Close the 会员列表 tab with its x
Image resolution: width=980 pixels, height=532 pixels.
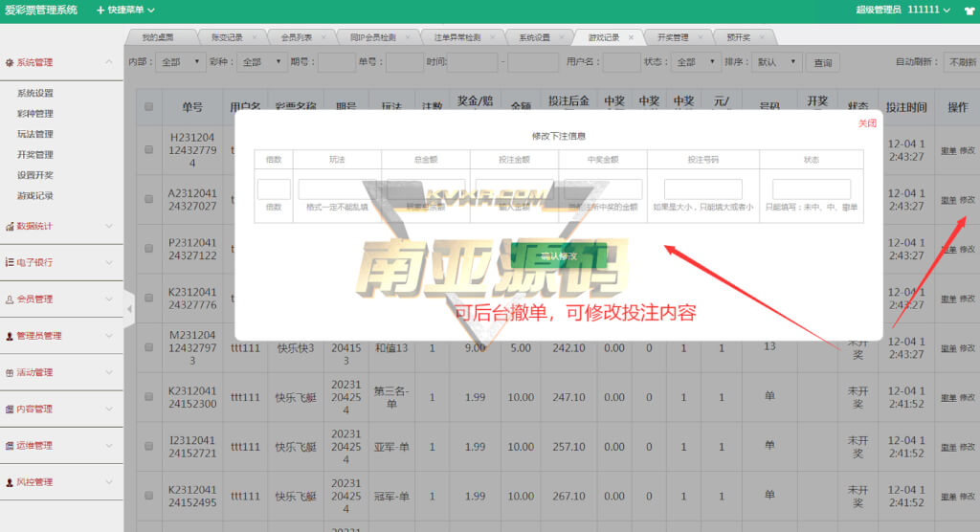point(324,37)
